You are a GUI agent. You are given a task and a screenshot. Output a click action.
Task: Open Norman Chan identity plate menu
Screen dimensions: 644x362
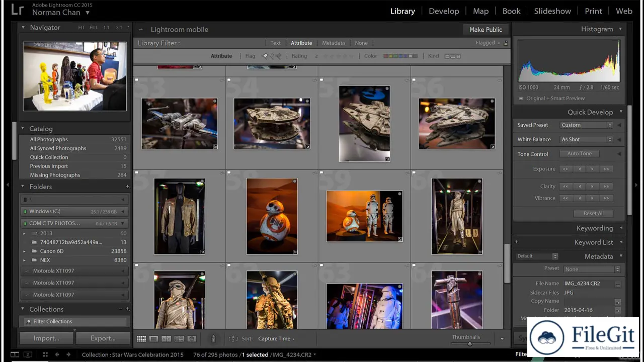click(61, 13)
